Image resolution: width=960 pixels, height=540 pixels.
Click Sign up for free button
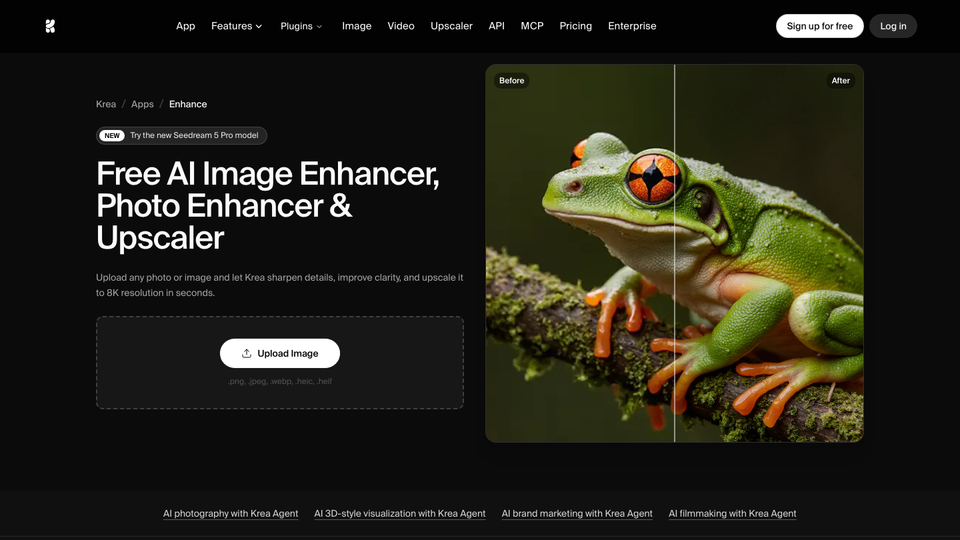[x=819, y=26]
